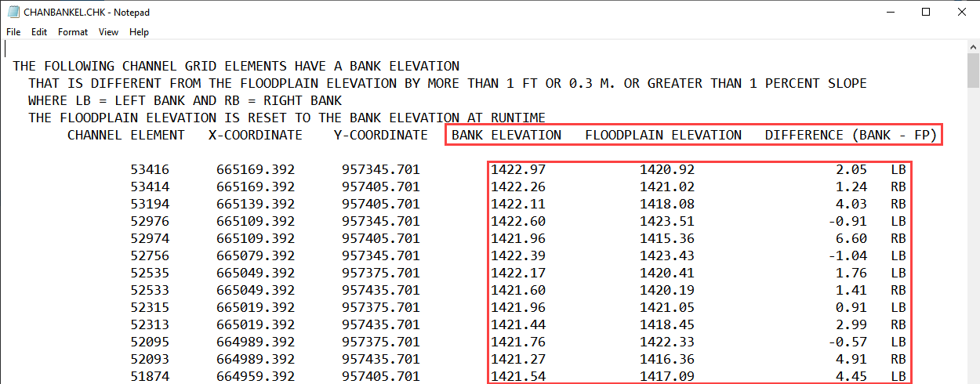
Task: Open the Help menu
Action: (139, 32)
